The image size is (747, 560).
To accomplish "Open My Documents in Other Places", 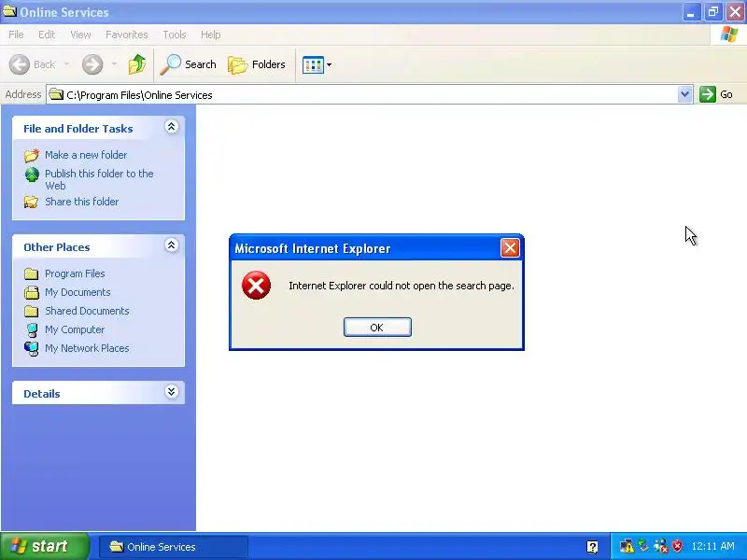I will pyautogui.click(x=78, y=292).
